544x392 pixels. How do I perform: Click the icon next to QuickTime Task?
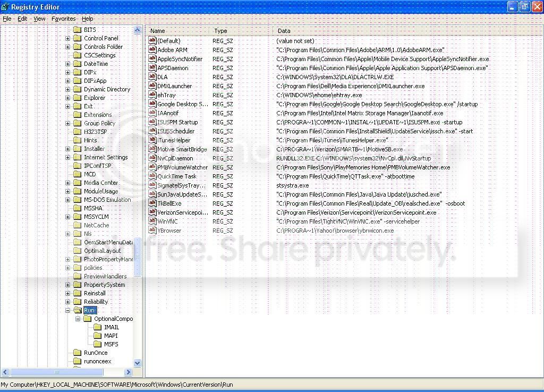[152, 176]
